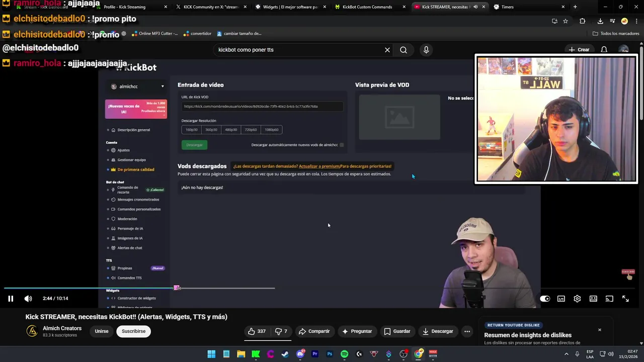Click the Preguntar button

tap(357, 331)
